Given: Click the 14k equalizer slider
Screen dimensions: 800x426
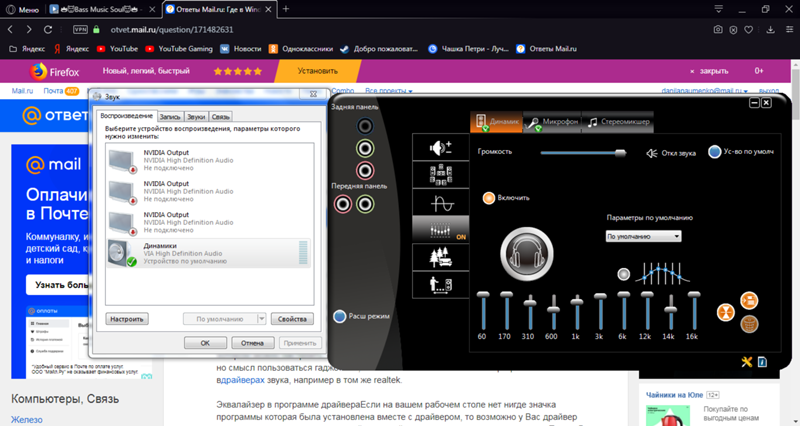Looking at the screenshot, I should [x=670, y=311].
